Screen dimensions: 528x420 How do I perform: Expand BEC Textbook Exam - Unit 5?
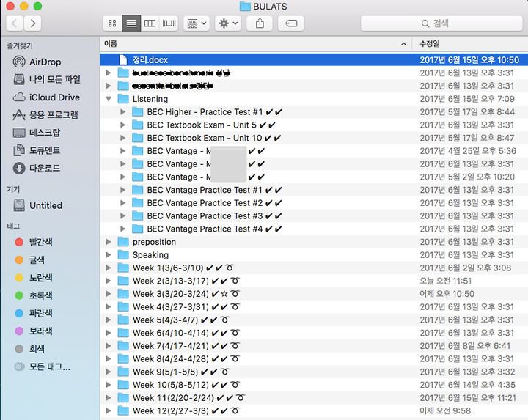[x=123, y=125]
